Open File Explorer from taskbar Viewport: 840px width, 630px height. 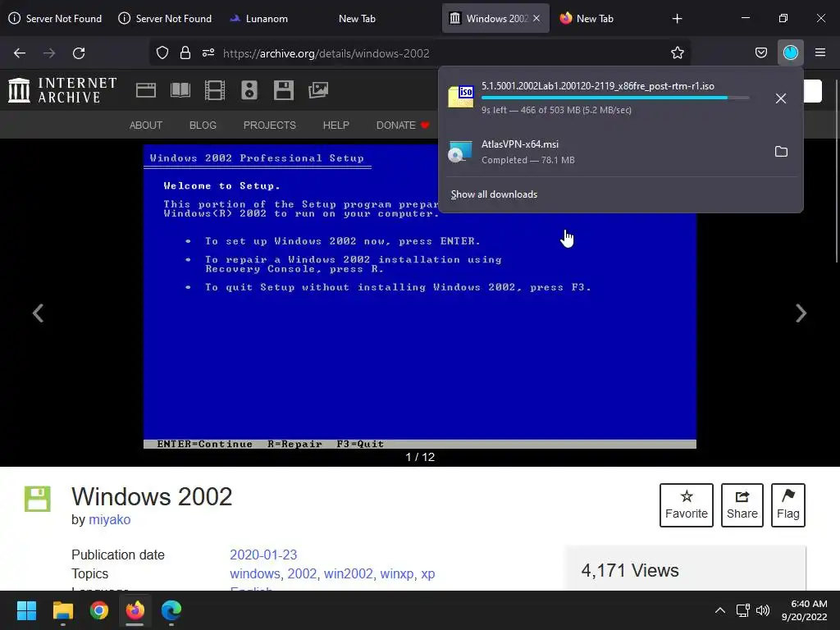pos(62,610)
